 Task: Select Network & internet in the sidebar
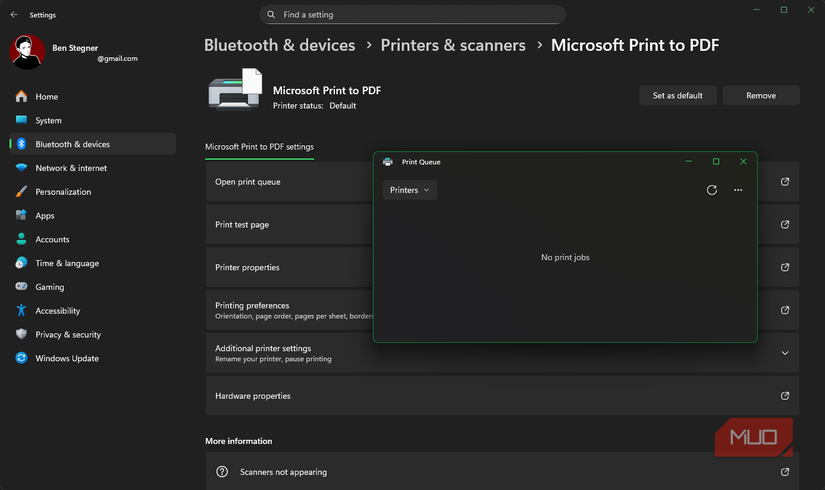[93, 168]
